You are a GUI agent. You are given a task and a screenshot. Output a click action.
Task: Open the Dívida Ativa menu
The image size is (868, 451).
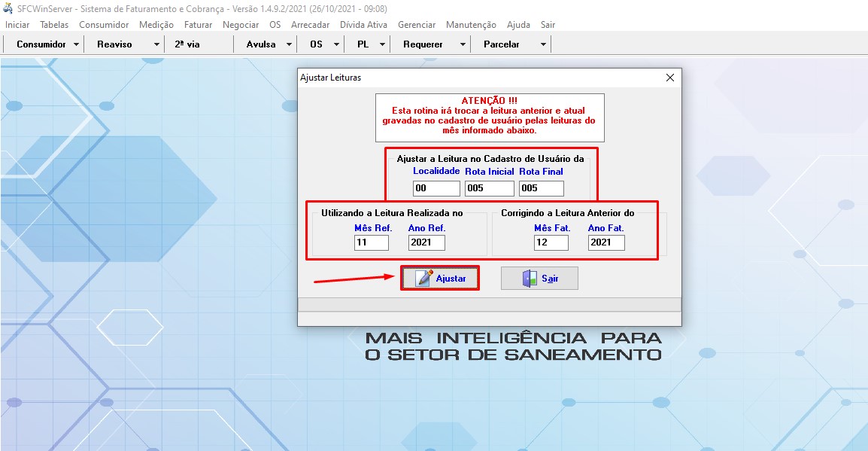[x=363, y=25]
